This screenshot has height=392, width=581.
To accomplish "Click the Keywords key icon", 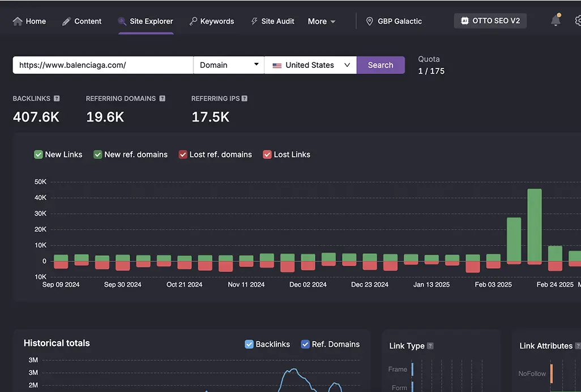I will (x=193, y=21).
